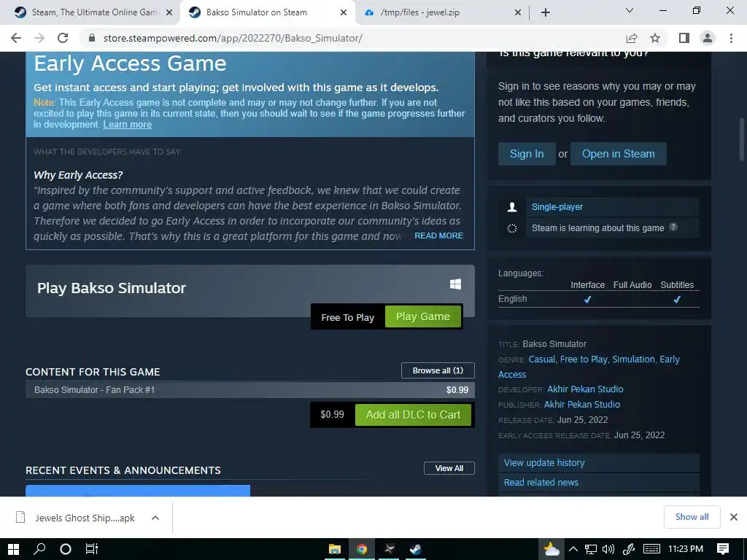Click the Chrome taskbar icon
The width and height of the screenshot is (747, 560).
point(362,549)
